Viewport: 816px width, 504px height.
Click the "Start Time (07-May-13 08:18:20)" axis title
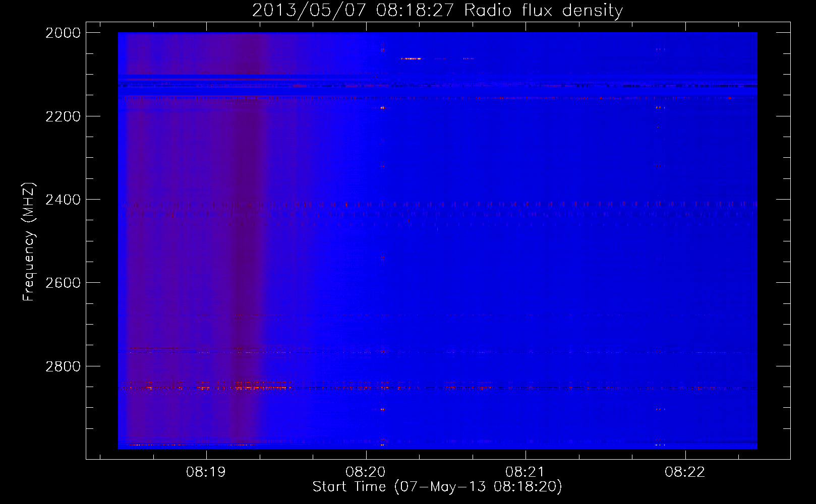(437, 487)
